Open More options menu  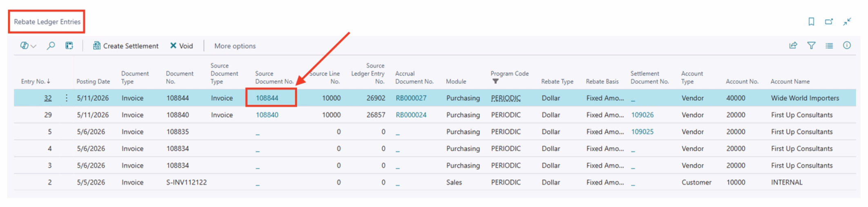(235, 46)
